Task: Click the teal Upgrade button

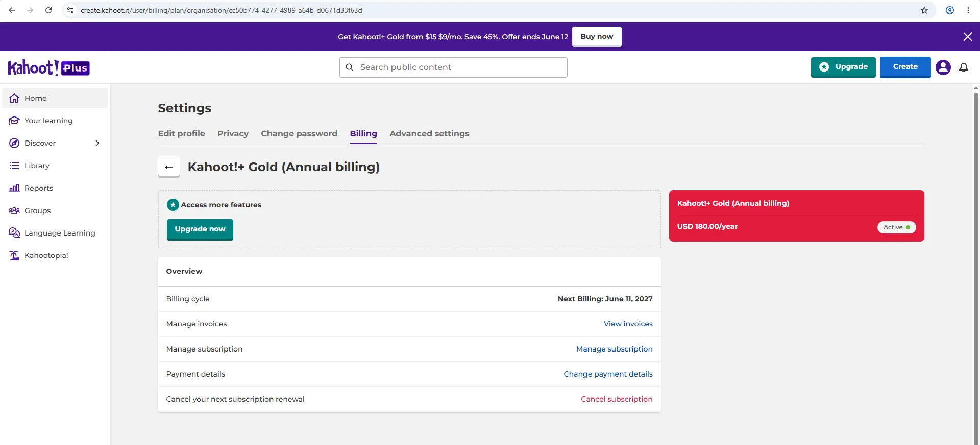Action: (843, 67)
